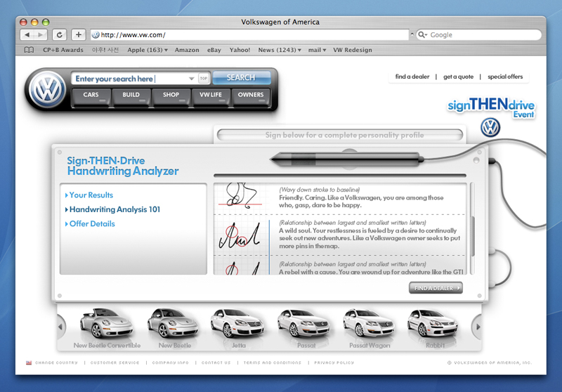
Task: Click the TOP button beside search field
Action: [204, 78]
